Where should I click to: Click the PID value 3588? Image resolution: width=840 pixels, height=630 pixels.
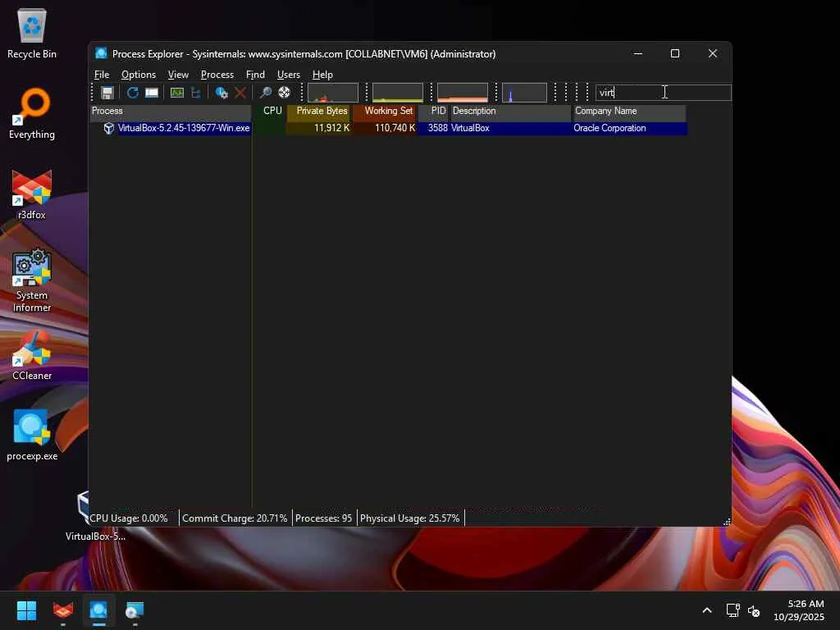pos(438,128)
